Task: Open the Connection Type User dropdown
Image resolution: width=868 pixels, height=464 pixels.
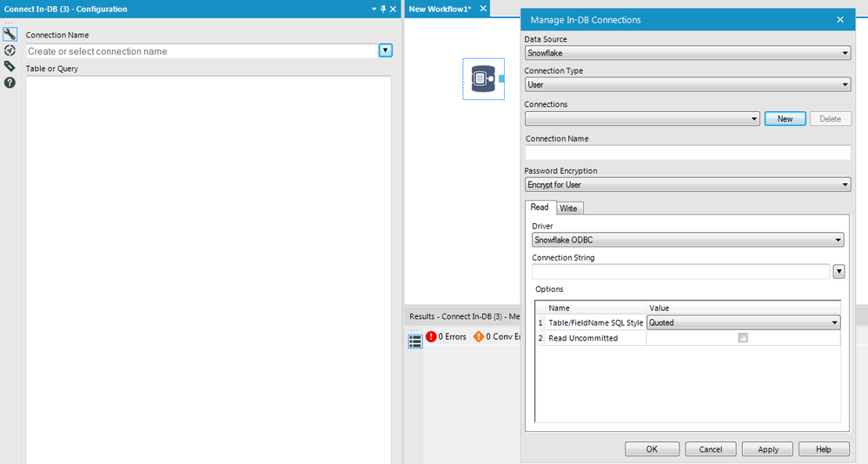Action: click(x=687, y=84)
